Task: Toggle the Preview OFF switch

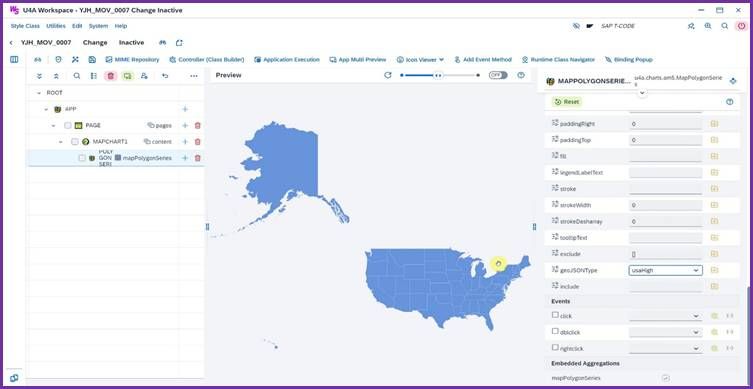Action: tap(498, 75)
